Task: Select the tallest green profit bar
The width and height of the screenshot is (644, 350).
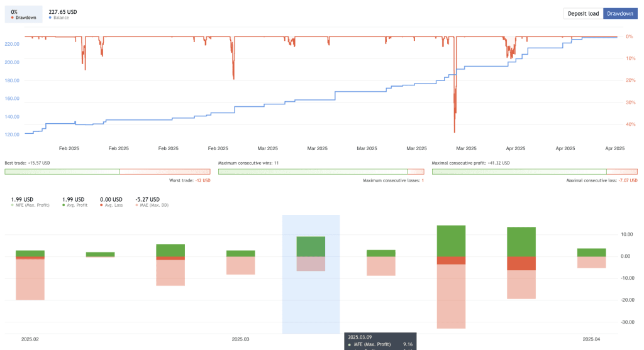Action: [x=451, y=241]
